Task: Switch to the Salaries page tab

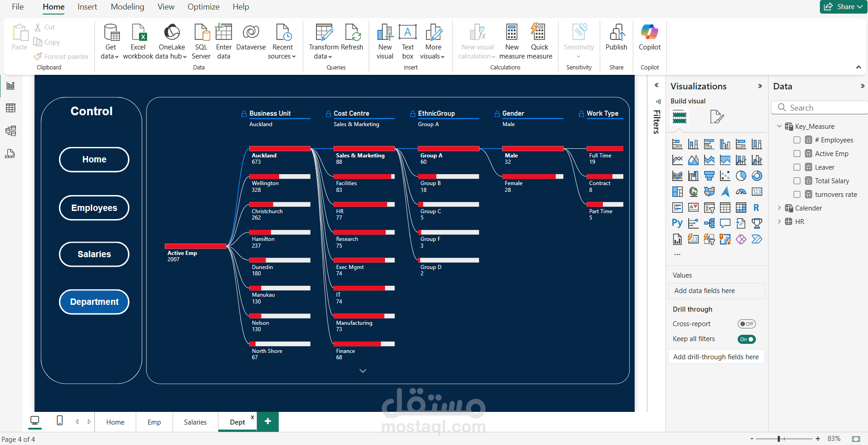Action: click(195, 422)
